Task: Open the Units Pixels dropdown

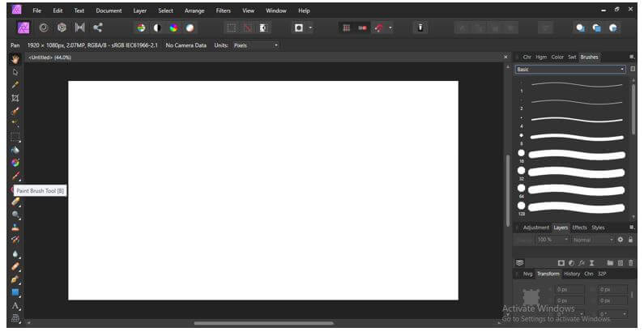Action: (256, 45)
